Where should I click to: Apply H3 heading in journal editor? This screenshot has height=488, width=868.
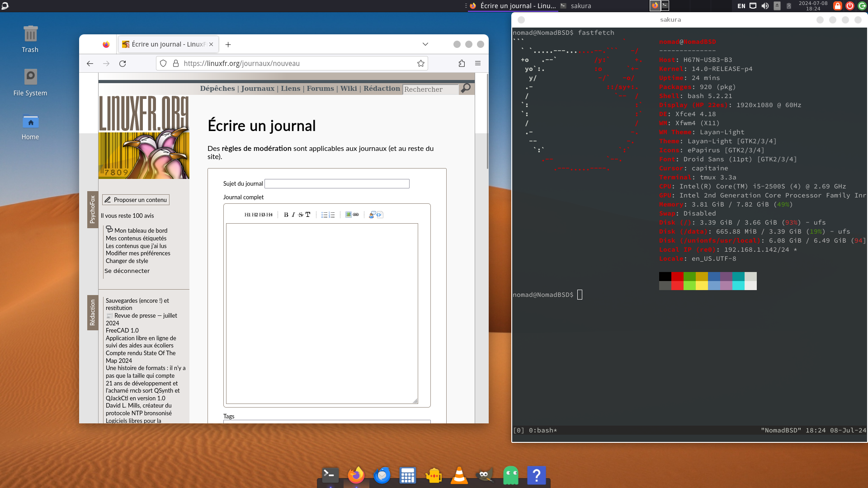[x=262, y=215]
